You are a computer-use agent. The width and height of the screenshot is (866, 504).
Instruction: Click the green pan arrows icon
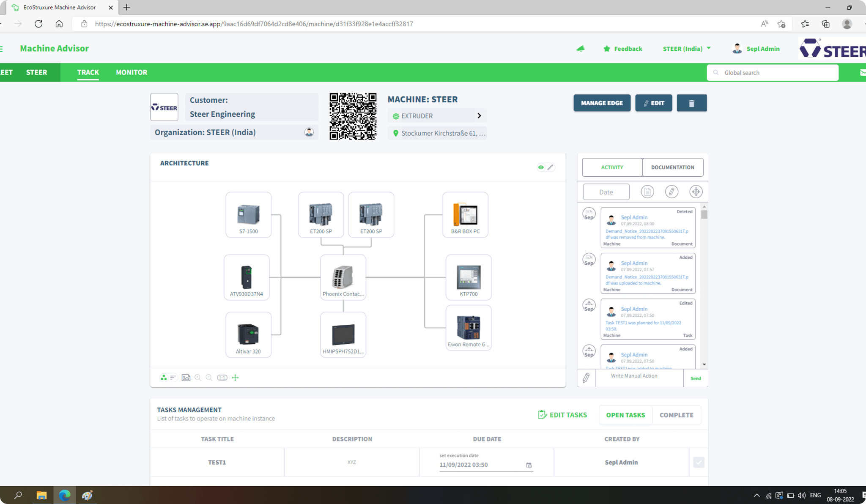click(x=236, y=378)
